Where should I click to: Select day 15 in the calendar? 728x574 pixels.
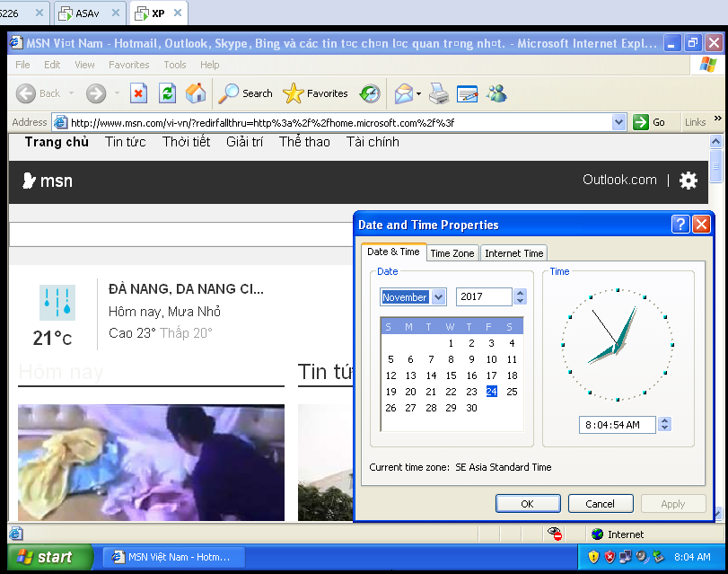(451, 375)
